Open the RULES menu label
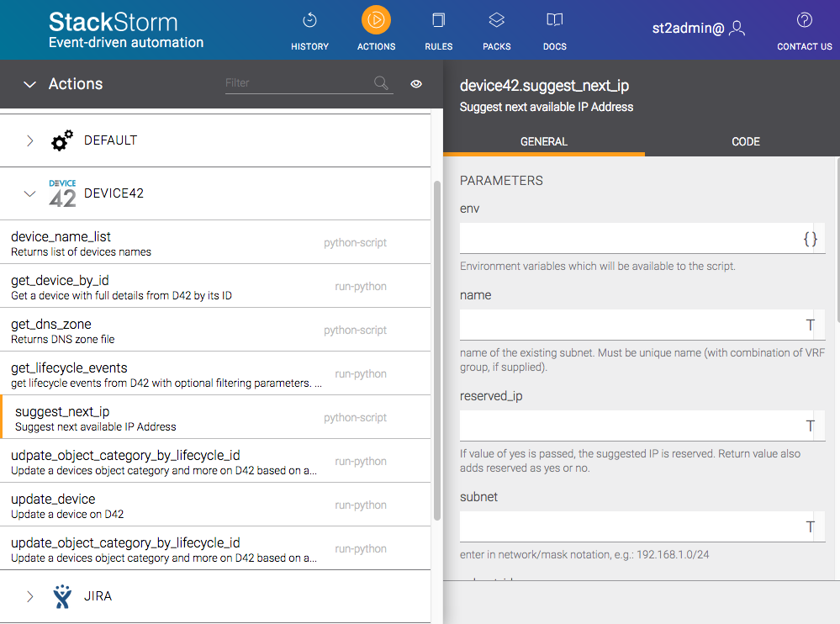 [x=438, y=46]
